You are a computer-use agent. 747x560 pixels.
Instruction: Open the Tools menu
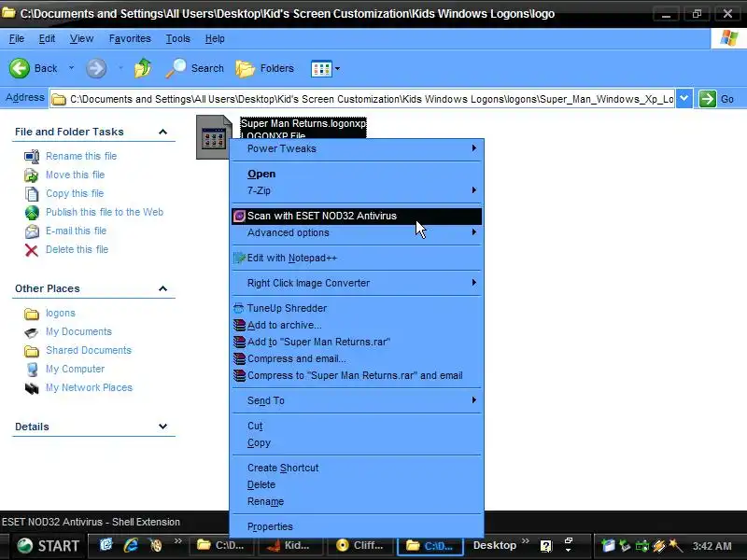(x=177, y=38)
